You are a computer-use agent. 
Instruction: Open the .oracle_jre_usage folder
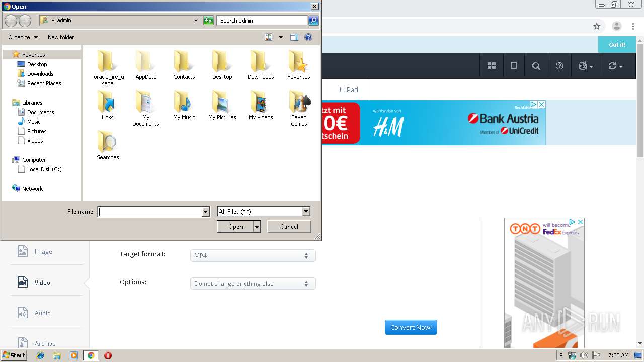tap(108, 68)
